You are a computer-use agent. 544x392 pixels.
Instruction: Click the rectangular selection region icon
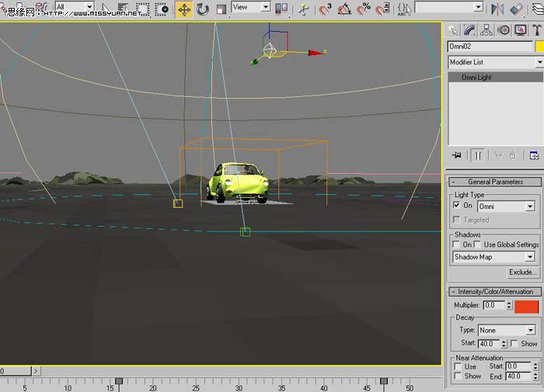(x=142, y=9)
